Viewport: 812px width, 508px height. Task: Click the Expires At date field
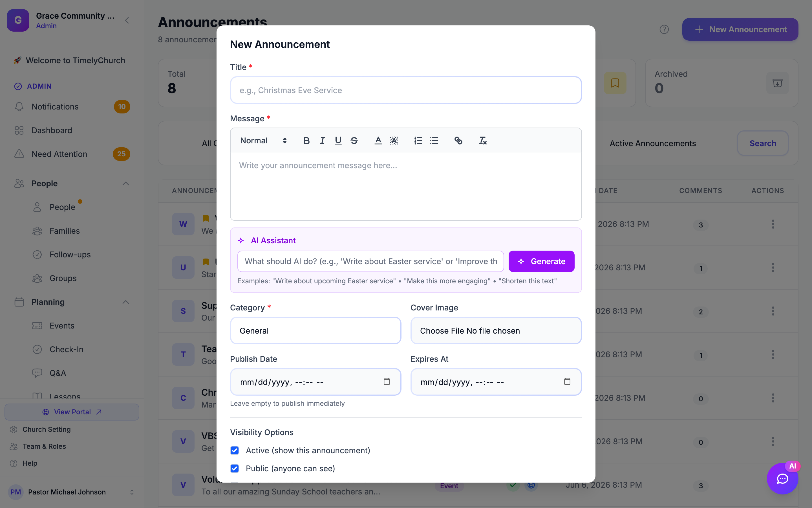(x=496, y=382)
